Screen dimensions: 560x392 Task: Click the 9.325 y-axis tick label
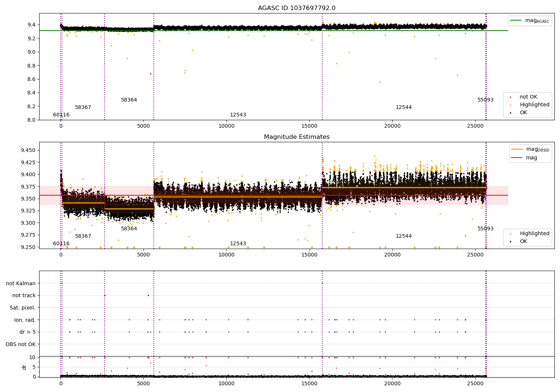click(x=28, y=211)
